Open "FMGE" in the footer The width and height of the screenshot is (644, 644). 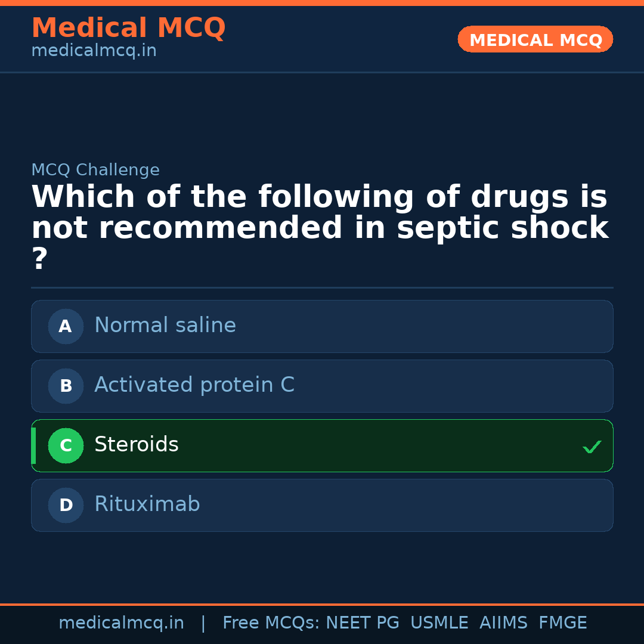tap(562, 623)
